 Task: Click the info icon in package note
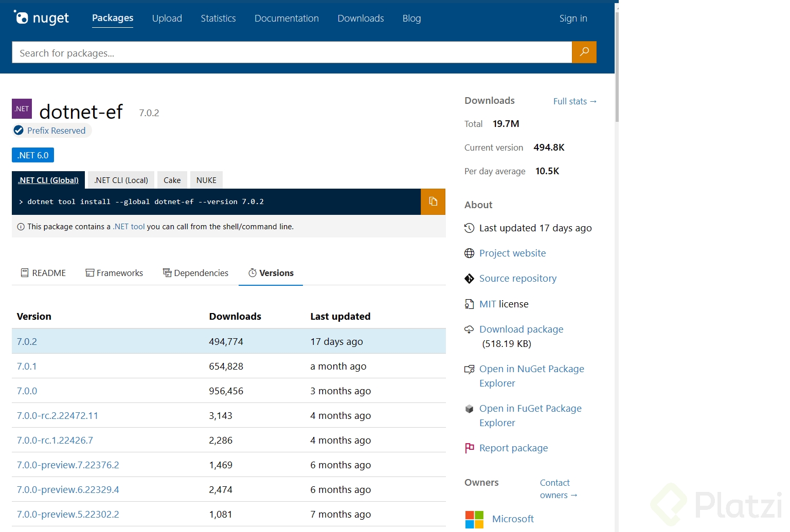point(21,227)
